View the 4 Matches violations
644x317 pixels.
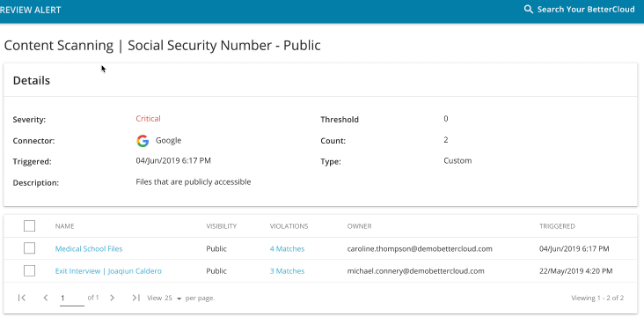pos(287,248)
